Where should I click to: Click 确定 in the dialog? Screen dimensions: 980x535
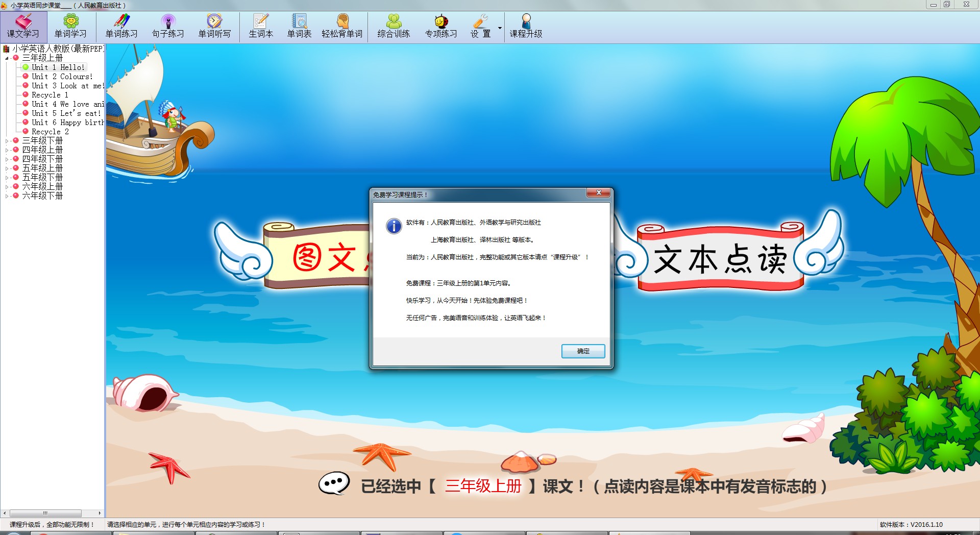(583, 351)
